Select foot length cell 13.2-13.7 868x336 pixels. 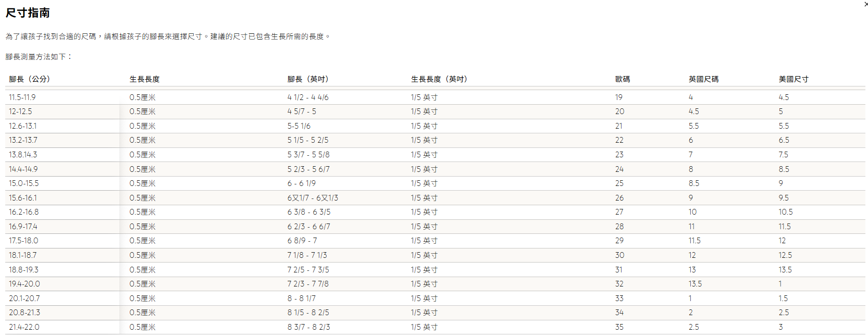pyautogui.click(x=23, y=140)
